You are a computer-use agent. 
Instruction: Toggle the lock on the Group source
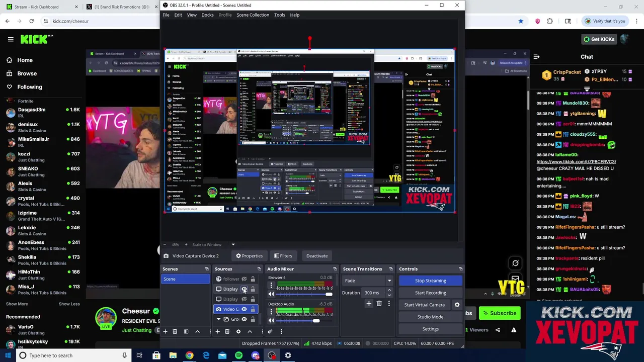(253, 319)
